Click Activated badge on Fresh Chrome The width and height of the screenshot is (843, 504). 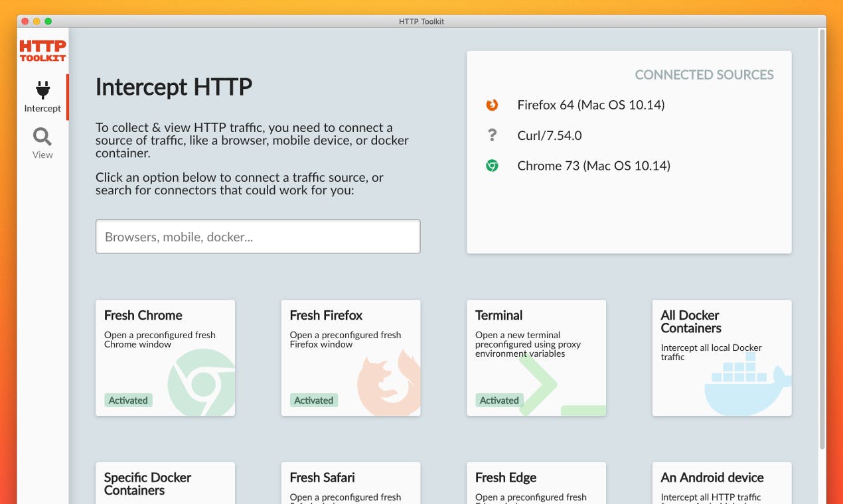click(x=128, y=401)
